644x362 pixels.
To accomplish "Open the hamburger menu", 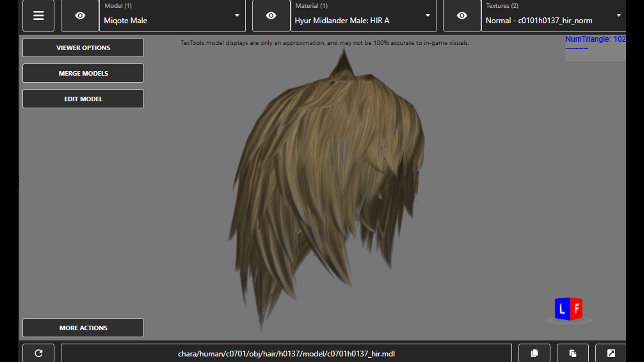I will coord(38,15).
